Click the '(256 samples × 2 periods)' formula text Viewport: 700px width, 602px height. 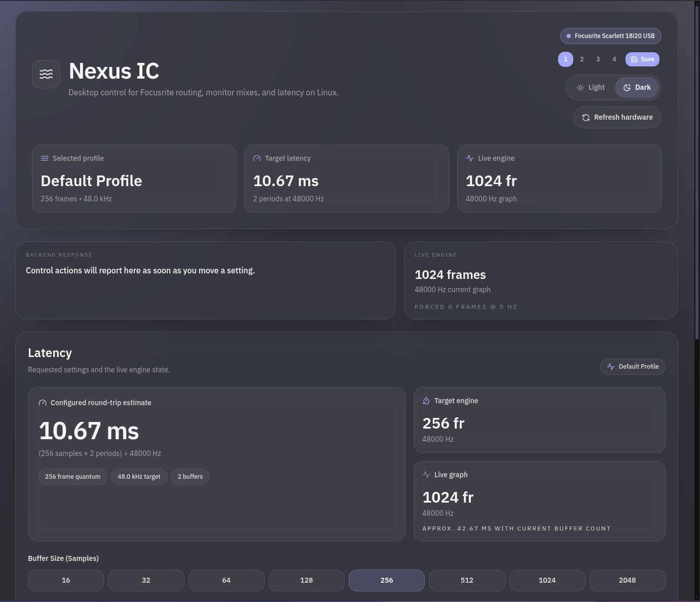pos(100,453)
